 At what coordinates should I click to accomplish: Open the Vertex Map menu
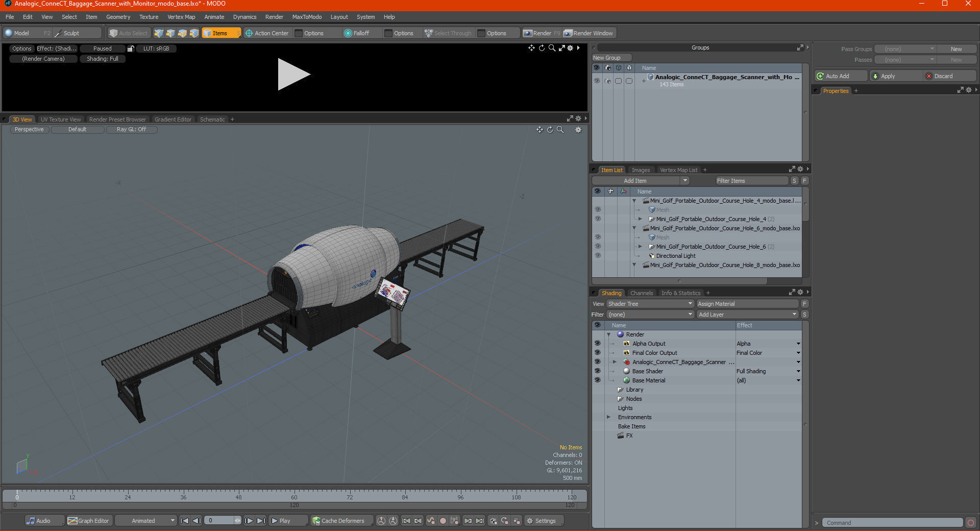point(181,17)
